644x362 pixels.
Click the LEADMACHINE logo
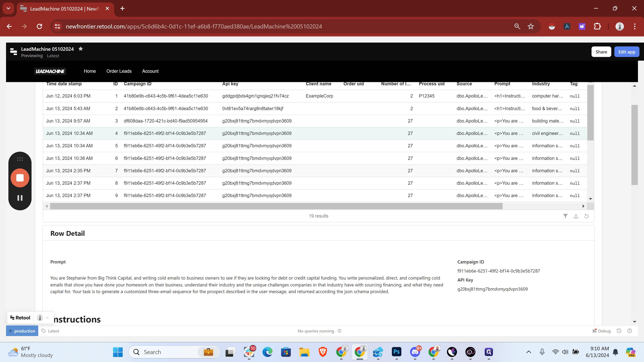[x=50, y=71]
